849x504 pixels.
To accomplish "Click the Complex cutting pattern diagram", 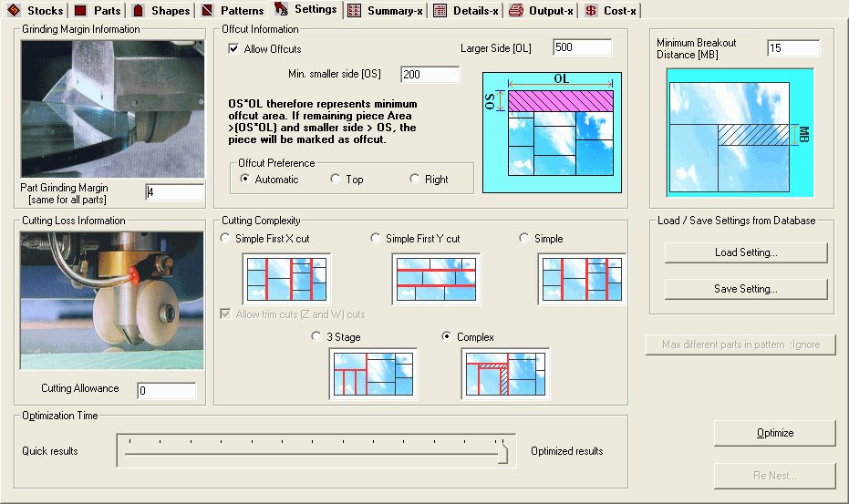I will click(505, 374).
